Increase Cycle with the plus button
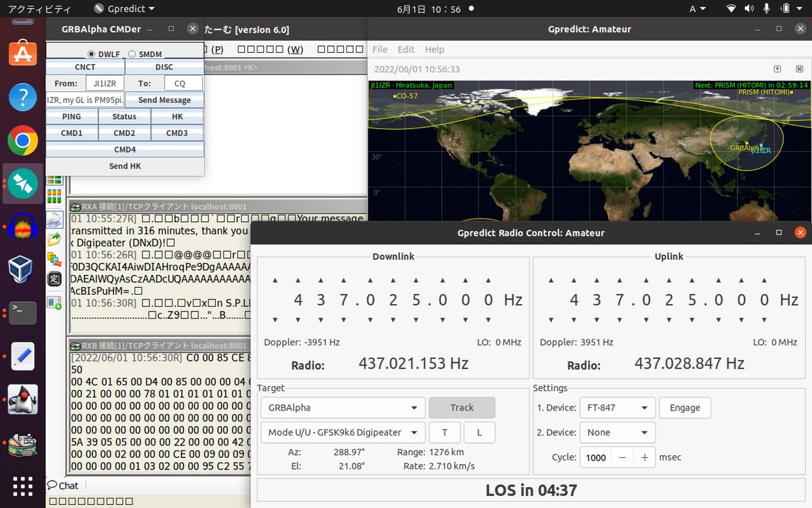This screenshot has width=812, height=508. [644, 457]
